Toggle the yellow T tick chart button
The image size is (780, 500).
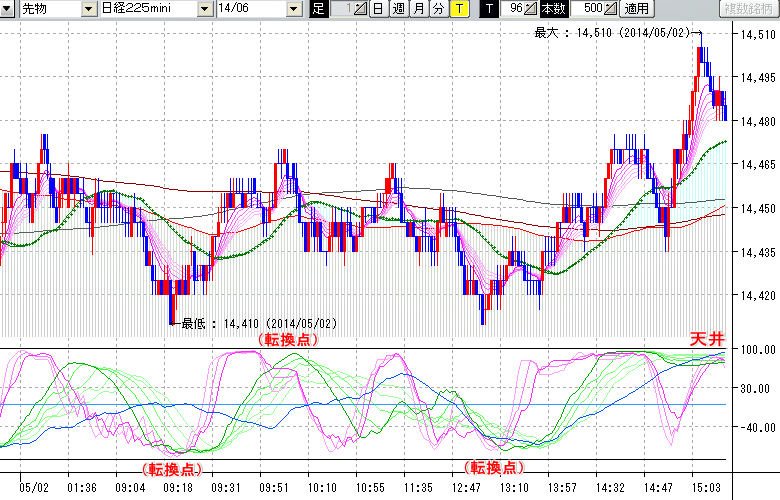click(x=458, y=9)
